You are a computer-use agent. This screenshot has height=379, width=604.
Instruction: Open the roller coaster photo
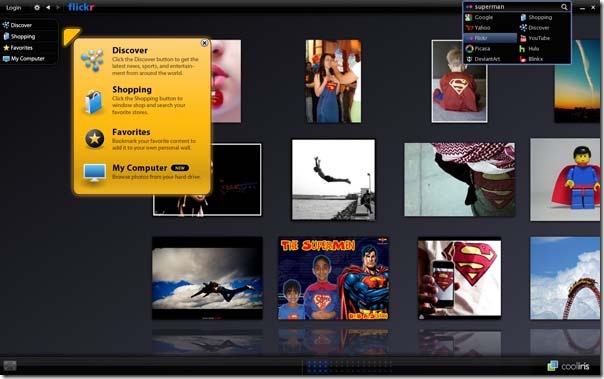tap(565, 278)
